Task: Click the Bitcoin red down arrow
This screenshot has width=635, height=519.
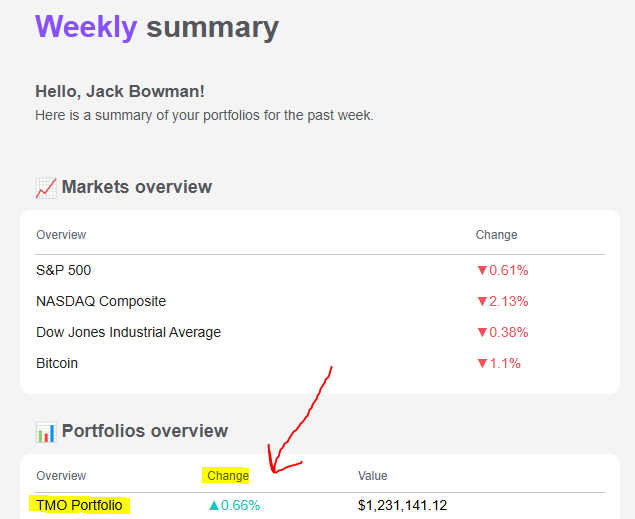Action: [x=482, y=364]
